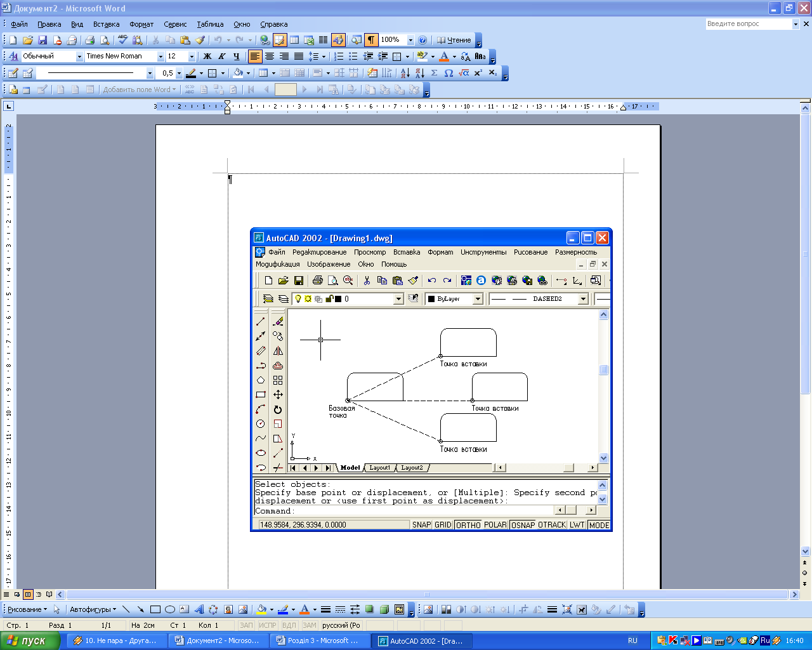Apply superscript with the x² icon
This screenshot has height=650, width=812.
tap(478, 73)
